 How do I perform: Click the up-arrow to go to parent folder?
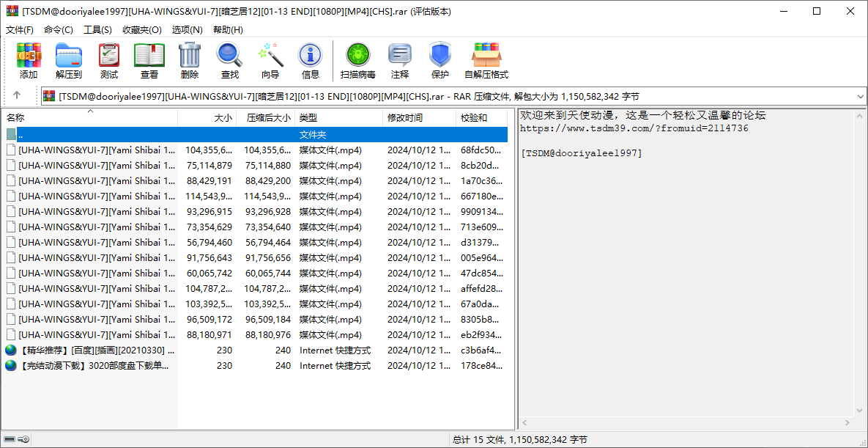pyautogui.click(x=16, y=96)
